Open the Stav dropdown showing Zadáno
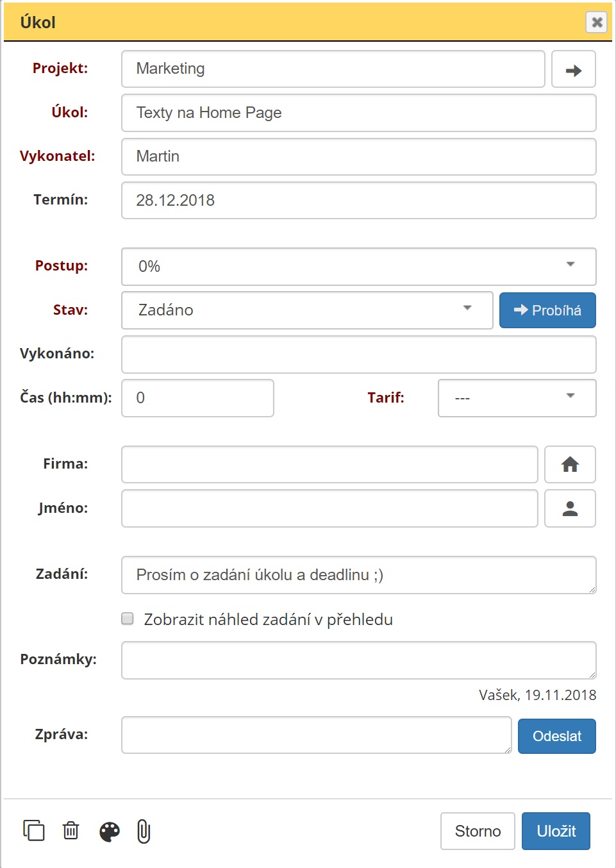The image size is (616, 868). (307, 310)
